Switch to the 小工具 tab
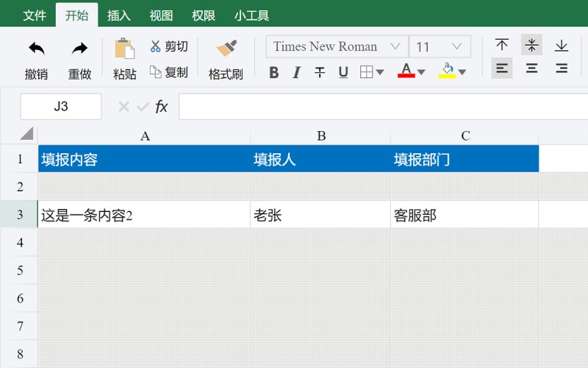Viewport: 588px width, 368px height. [x=251, y=15]
